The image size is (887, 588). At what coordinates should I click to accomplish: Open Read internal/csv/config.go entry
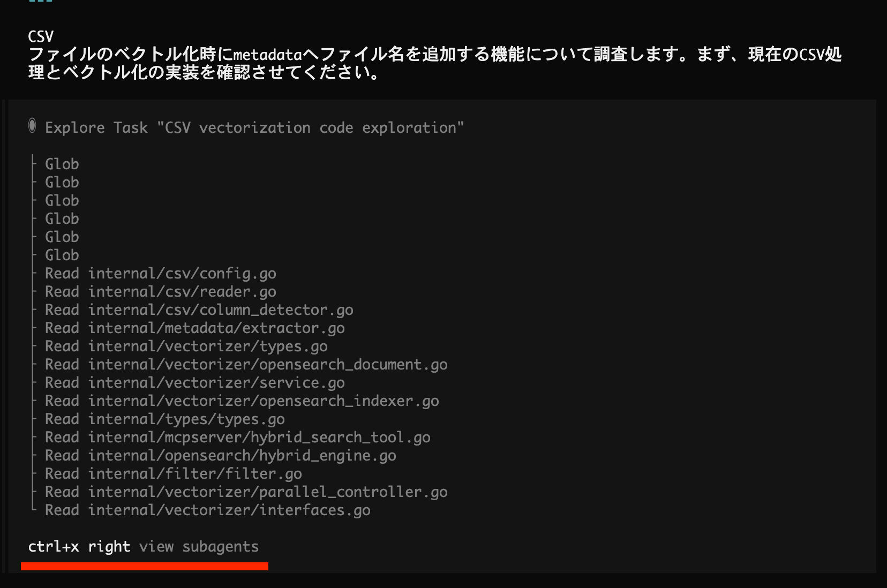coord(160,273)
